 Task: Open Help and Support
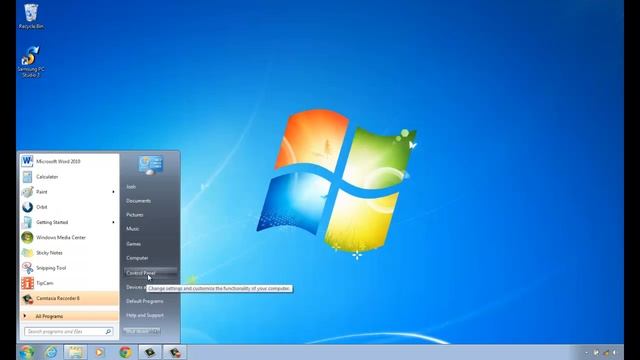(x=145, y=316)
